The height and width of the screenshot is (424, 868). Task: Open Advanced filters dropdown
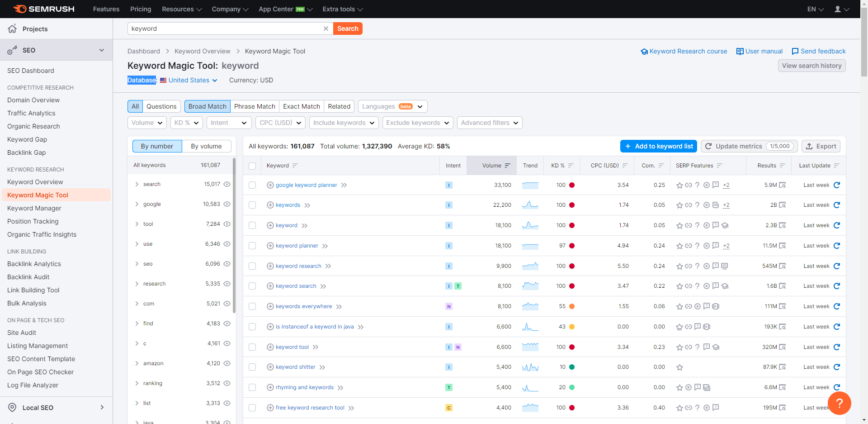[x=490, y=123]
